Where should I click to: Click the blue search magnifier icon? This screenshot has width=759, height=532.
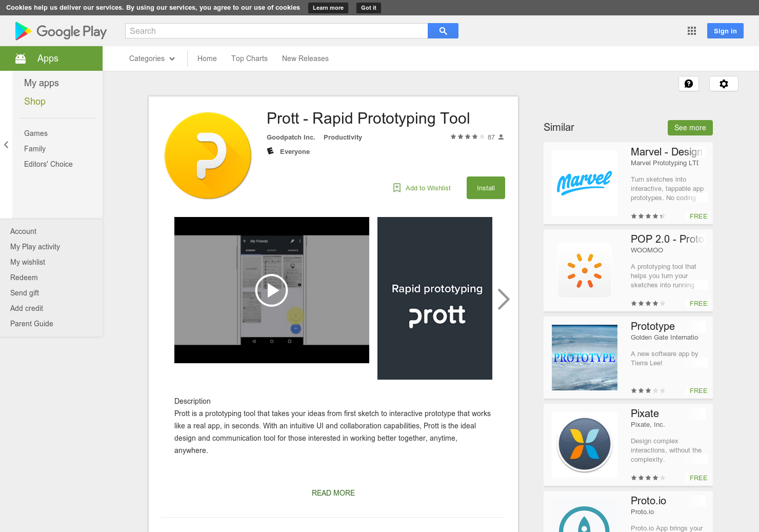443,31
